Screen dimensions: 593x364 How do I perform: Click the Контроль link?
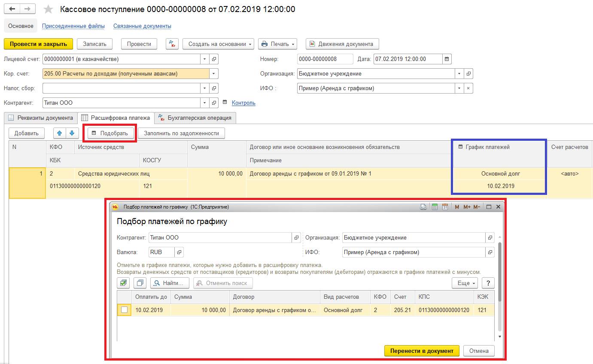(x=243, y=103)
